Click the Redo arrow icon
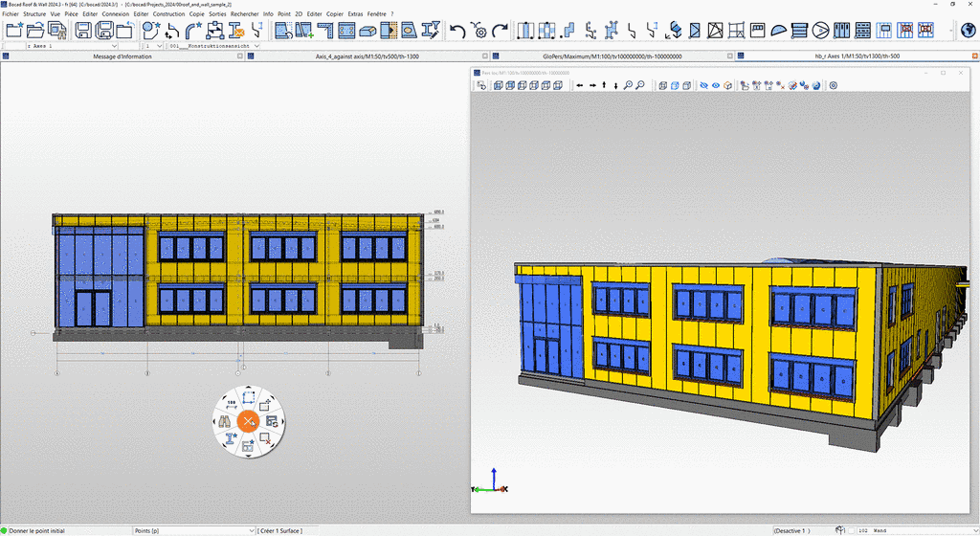 (x=499, y=31)
